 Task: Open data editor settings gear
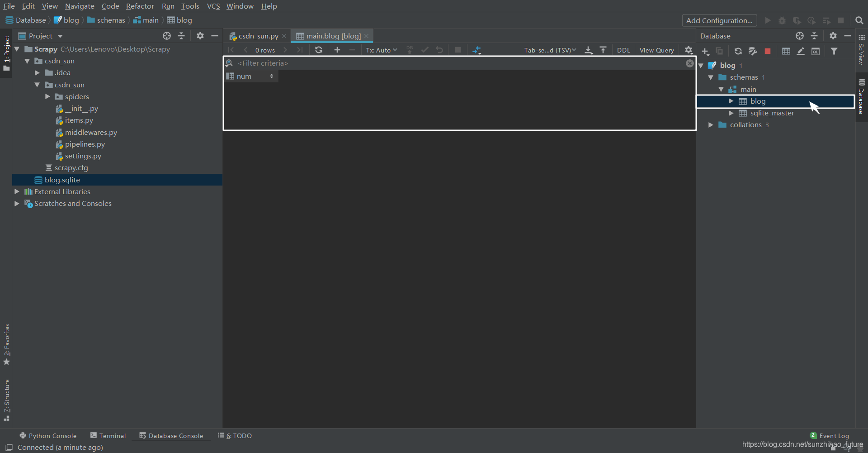click(689, 50)
